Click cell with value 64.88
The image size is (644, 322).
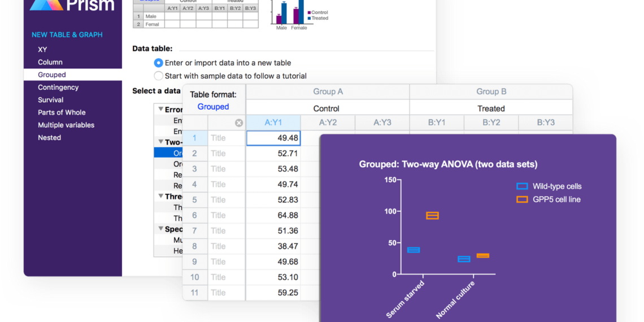tap(273, 215)
